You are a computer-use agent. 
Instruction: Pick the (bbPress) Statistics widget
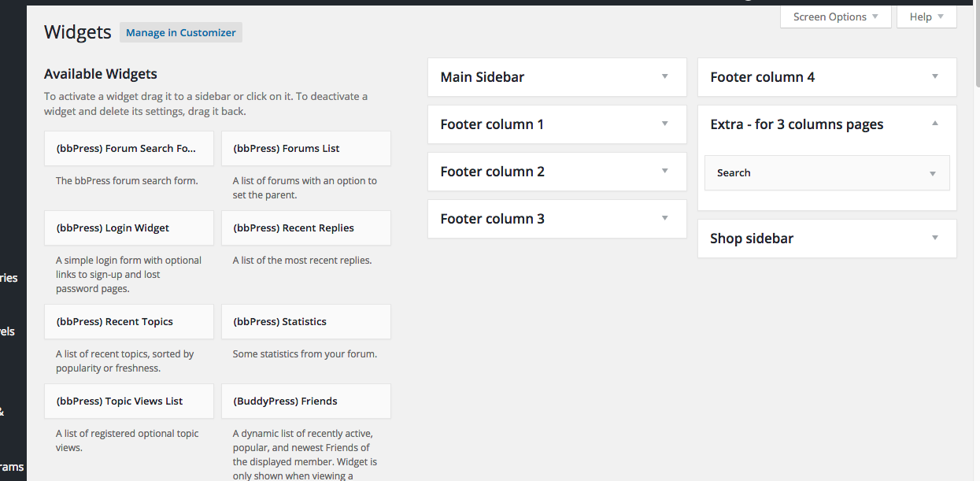click(x=306, y=322)
